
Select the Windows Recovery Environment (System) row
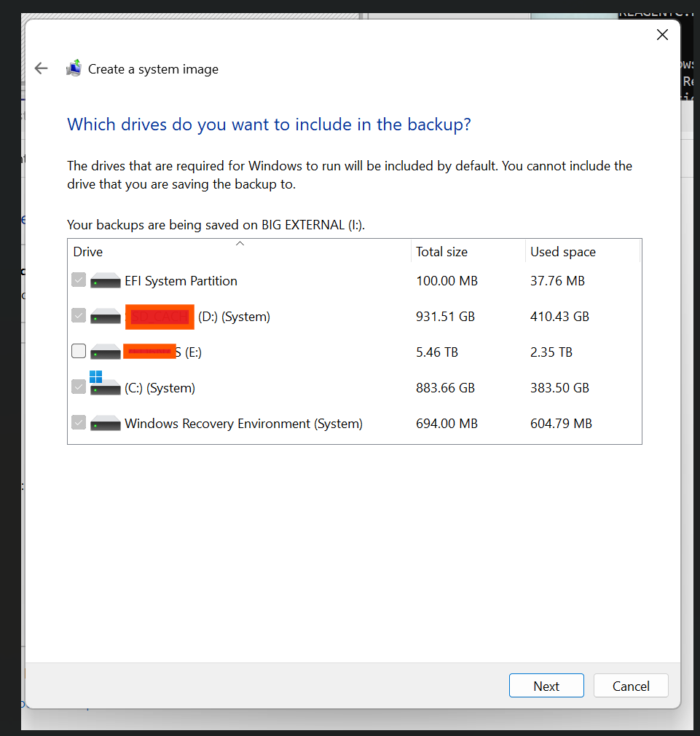click(243, 423)
